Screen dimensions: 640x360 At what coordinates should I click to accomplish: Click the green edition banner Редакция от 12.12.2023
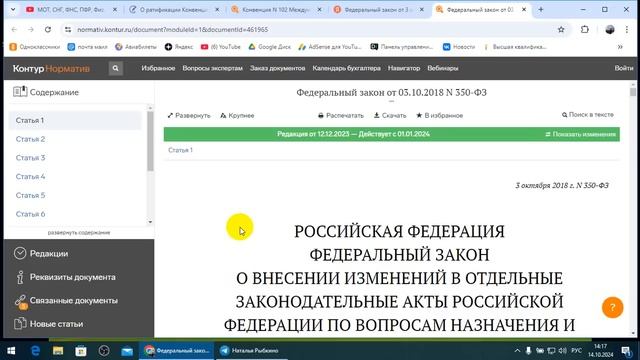pos(353,134)
